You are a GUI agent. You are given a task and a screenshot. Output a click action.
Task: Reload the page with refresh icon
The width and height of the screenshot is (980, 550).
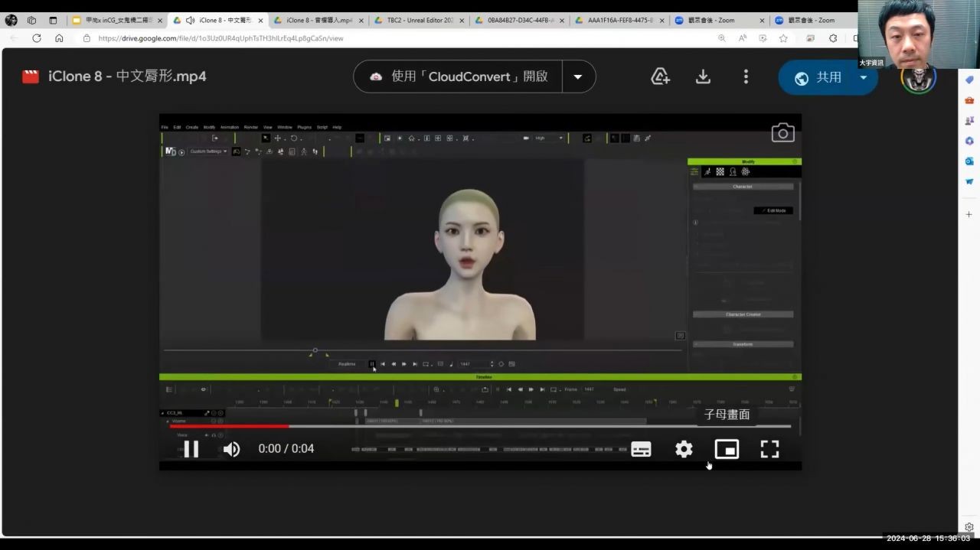(x=37, y=38)
